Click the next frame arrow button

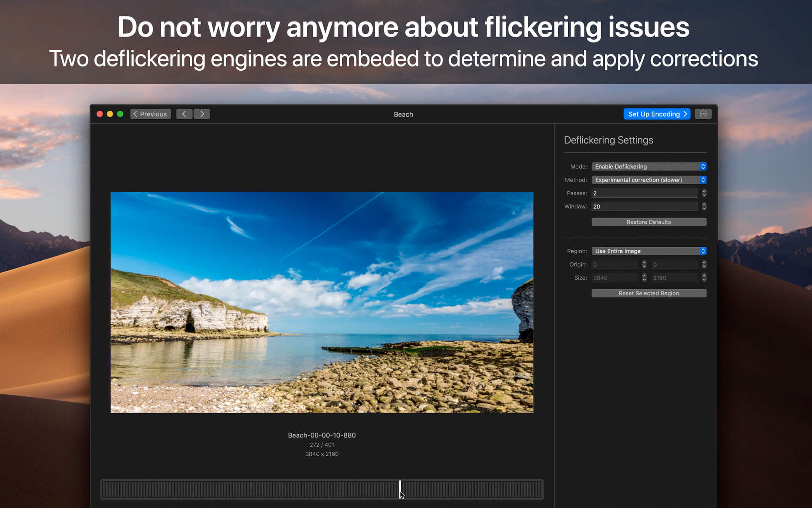tap(202, 114)
